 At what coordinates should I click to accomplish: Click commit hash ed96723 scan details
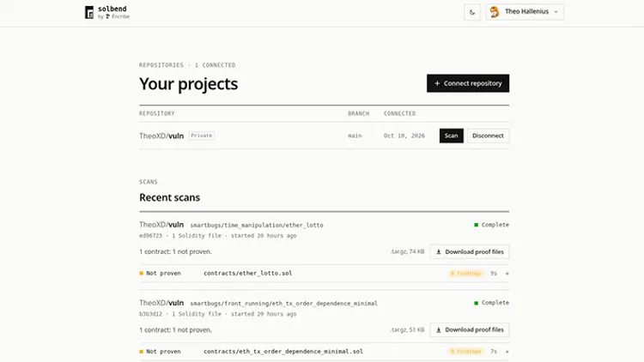218,236
